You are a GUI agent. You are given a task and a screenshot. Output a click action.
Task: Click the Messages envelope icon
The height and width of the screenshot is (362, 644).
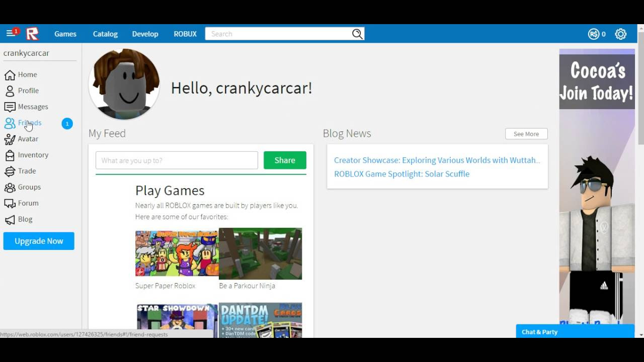click(x=10, y=107)
